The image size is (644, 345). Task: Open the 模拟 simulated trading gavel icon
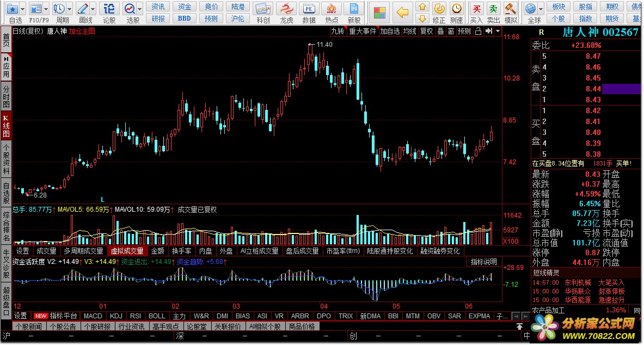point(511,8)
